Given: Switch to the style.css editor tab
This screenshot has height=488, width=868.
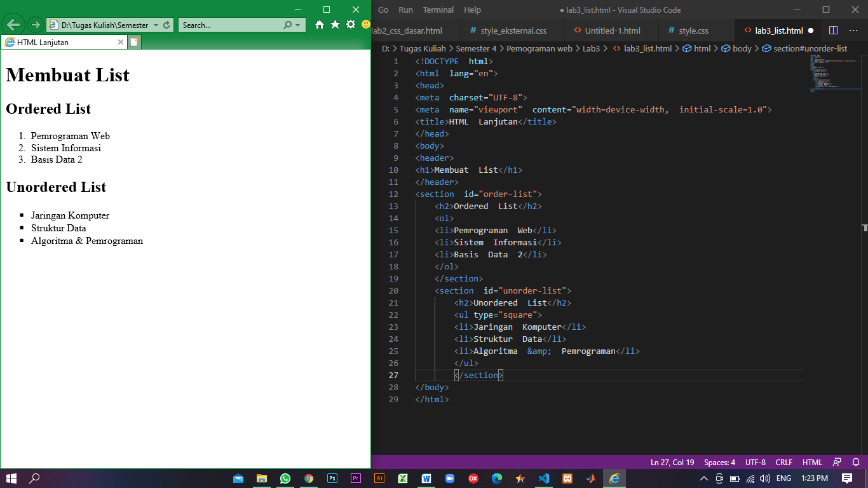Looking at the screenshot, I should 693,30.
